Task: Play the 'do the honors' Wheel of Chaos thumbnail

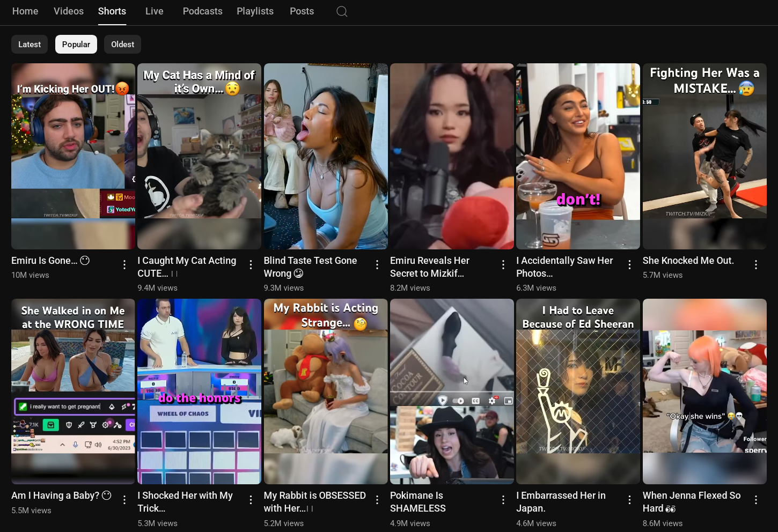Action: pyautogui.click(x=199, y=391)
